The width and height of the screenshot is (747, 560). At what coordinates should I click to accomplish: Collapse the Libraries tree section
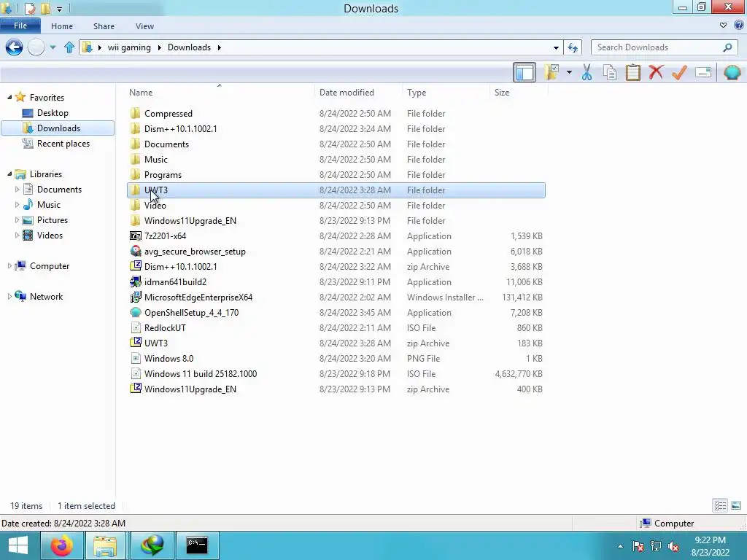[9, 174]
